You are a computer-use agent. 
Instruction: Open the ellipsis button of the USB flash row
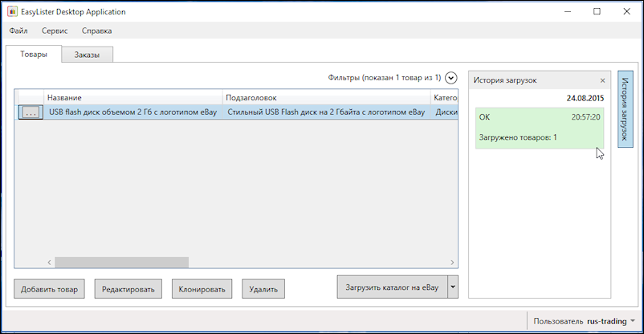pyautogui.click(x=31, y=112)
